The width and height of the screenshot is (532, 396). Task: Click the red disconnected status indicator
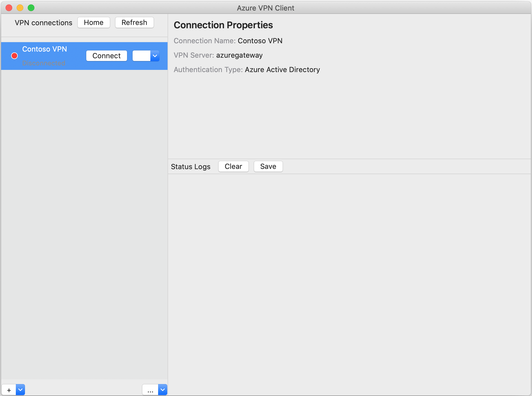point(14,56)
